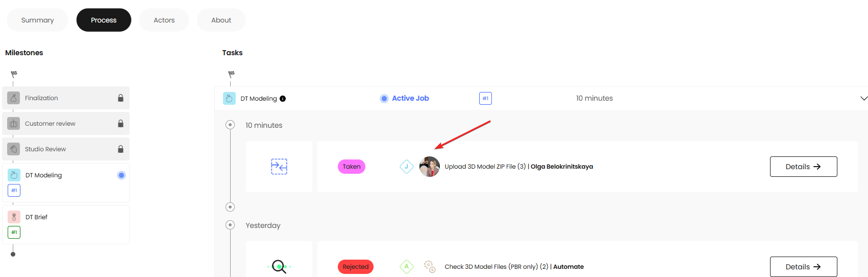
Task: Click the Studio Review lock icon
Action: 120,149
